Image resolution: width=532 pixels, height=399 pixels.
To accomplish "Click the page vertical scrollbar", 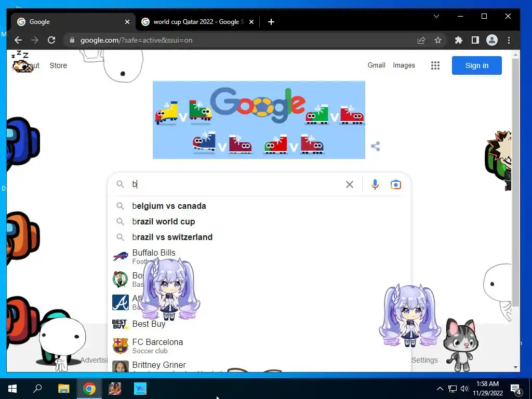I will click(x=516, y=182).
